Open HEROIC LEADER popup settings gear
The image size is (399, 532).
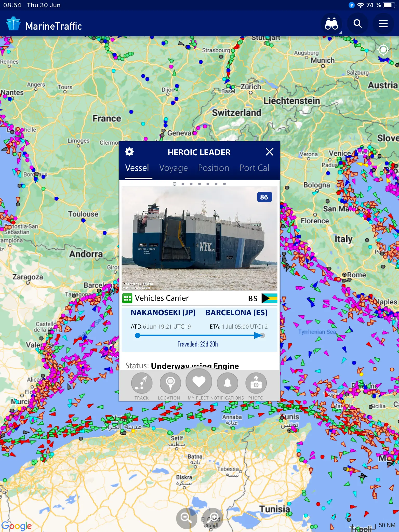click(129, 152)
